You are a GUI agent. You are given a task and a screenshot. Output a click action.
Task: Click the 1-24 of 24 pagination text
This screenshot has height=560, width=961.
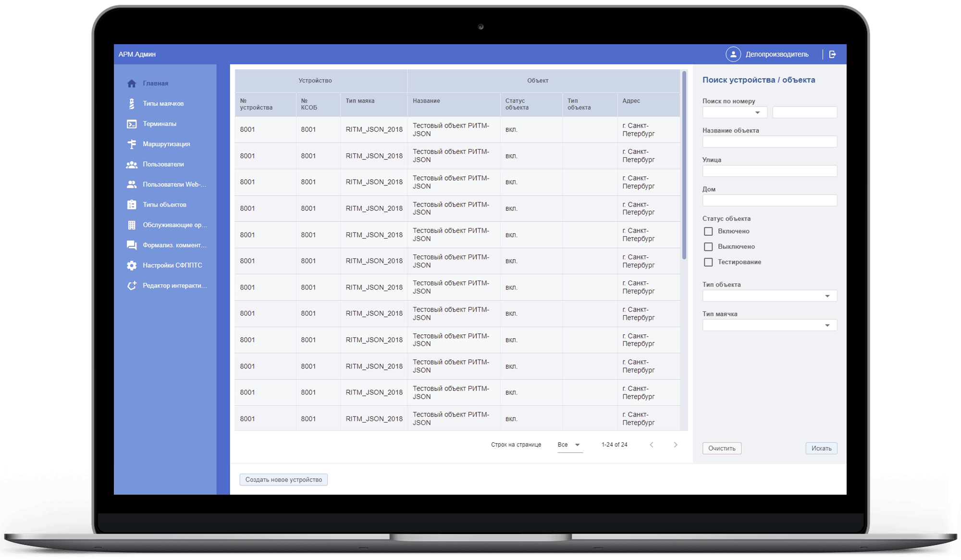pos(615,445)
